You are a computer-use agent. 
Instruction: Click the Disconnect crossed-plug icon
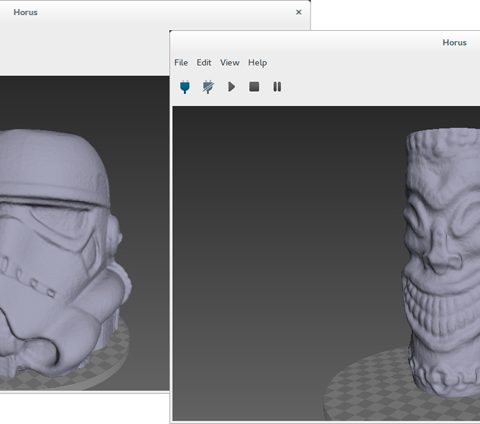(208, 87)
